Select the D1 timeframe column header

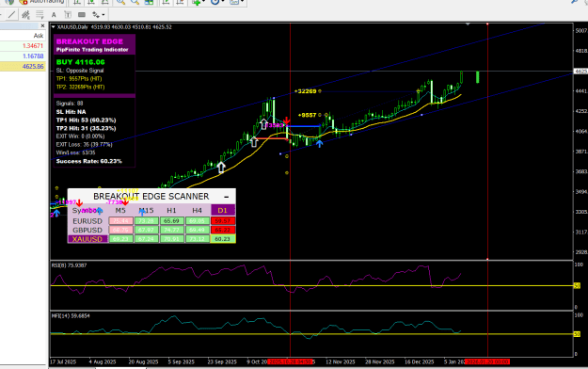click(223, 210)
